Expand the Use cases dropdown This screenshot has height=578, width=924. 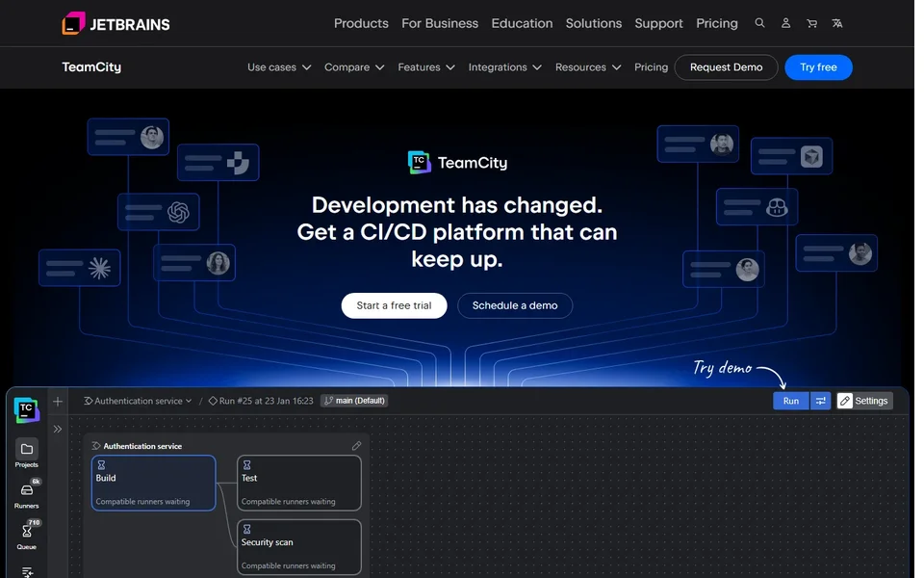[x=279, y=67]
